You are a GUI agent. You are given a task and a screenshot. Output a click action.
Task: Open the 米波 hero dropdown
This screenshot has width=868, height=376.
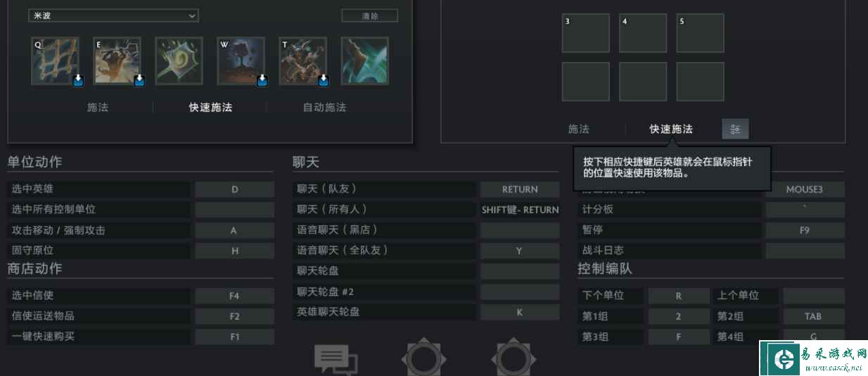coord(113,15)
